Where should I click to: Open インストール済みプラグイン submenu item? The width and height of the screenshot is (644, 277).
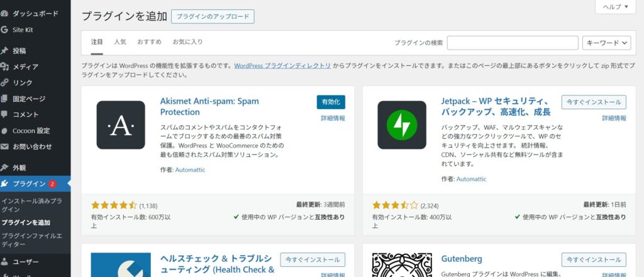click(32, 205)
